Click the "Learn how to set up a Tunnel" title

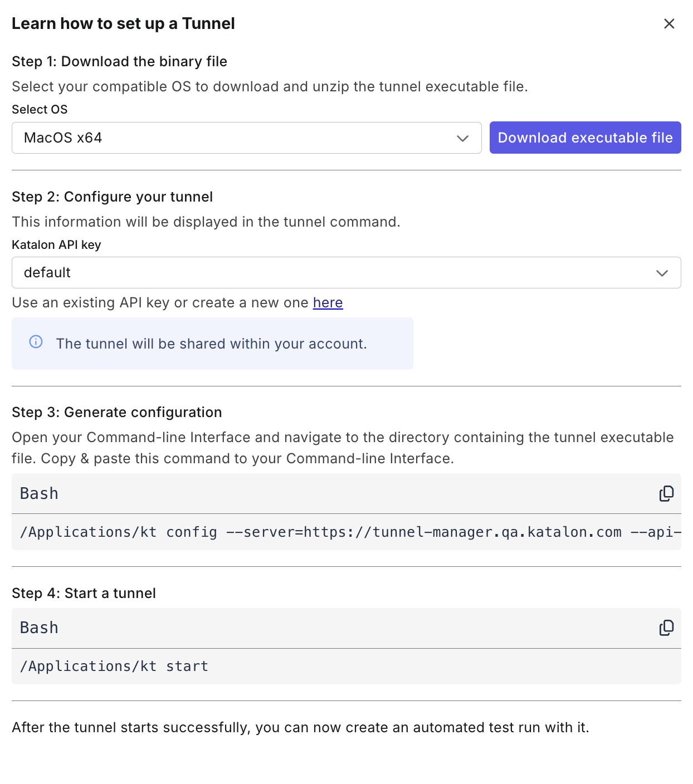[123, 24]
